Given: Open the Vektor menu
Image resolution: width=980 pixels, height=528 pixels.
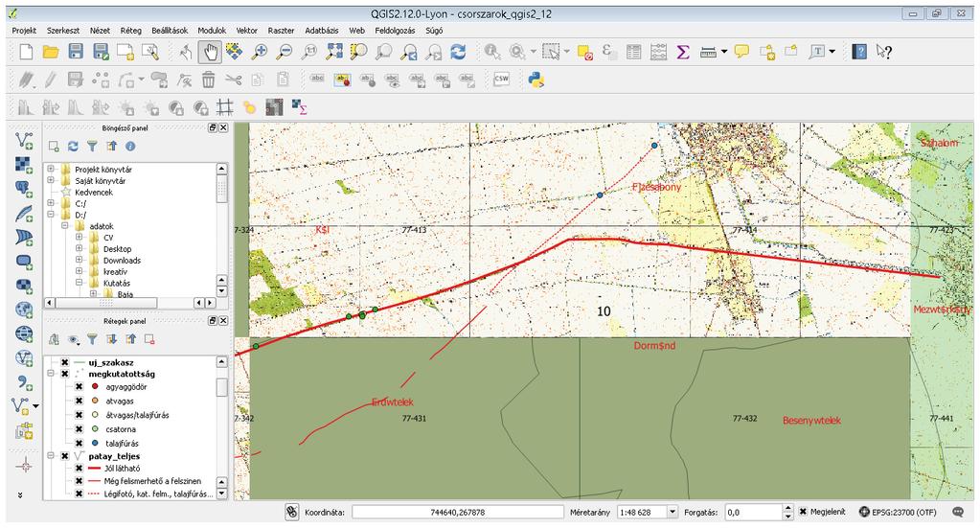Looking at the screenshot, I should [x=247, y=30].
